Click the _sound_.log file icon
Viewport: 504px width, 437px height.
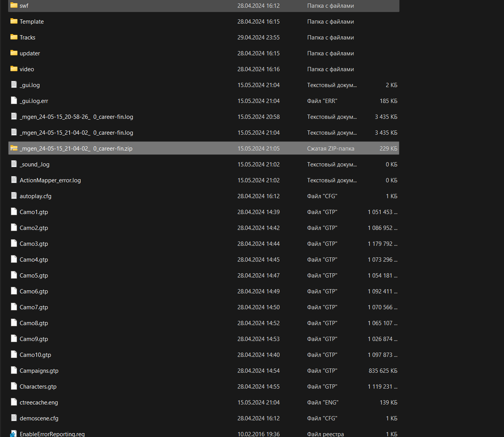point(14,164)
